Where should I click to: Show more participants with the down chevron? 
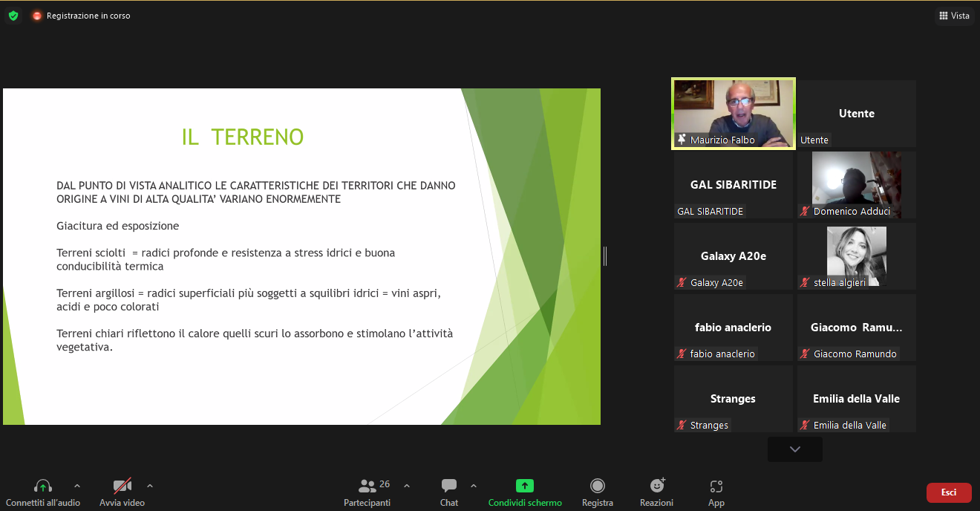click(795, 449)
